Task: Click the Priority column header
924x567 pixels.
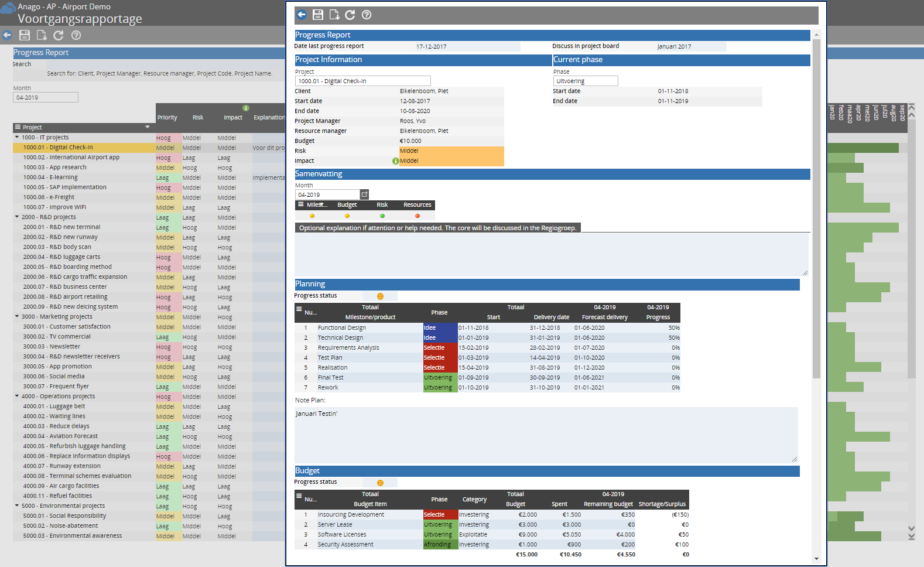Action: (x=167, y=118)
